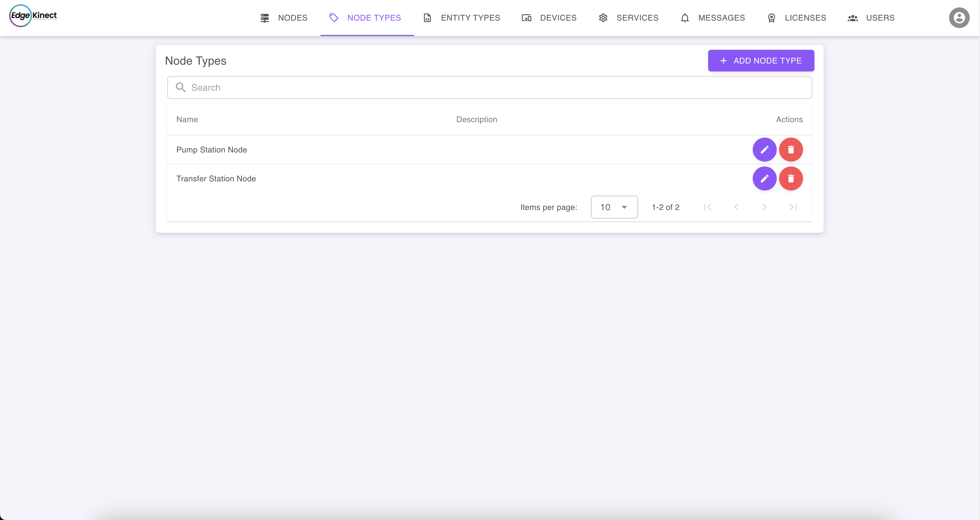Image resolution: width=980 pixels, height=520 pixels.
Task: Click the 1-2 of 2 pagination label
Action: click(665, 207)
